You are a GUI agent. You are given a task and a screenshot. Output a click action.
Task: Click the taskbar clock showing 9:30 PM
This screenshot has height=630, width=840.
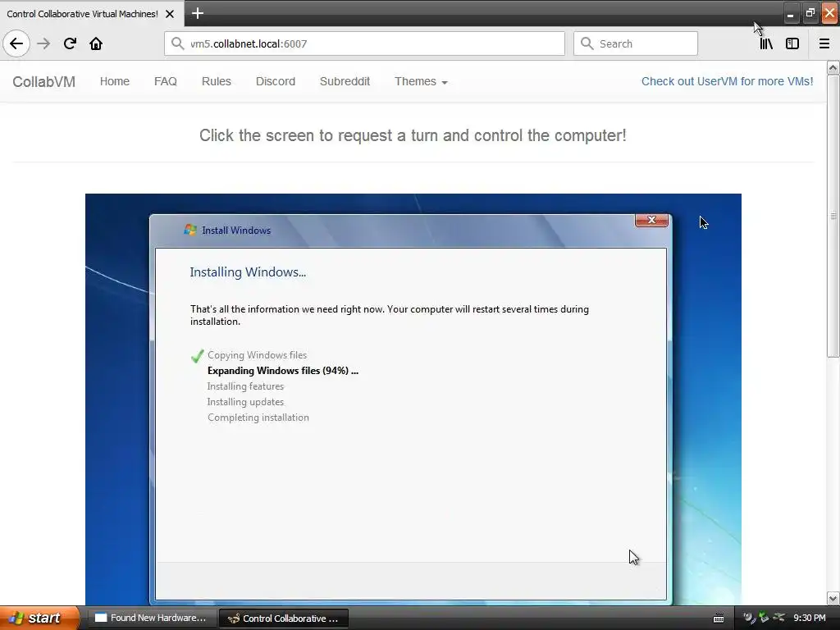point(810,618)
